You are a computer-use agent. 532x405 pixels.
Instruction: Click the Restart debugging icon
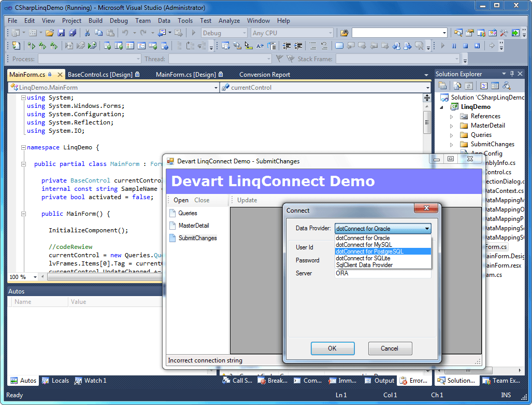pos(477,46)
